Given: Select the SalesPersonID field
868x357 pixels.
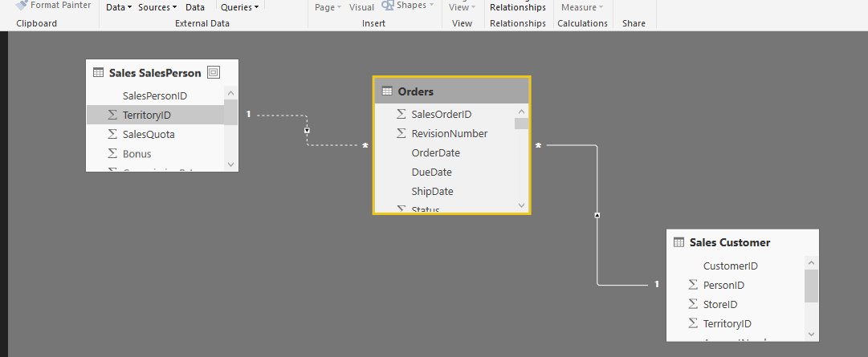Looking at the screenshot, I should tap(155, 95).
